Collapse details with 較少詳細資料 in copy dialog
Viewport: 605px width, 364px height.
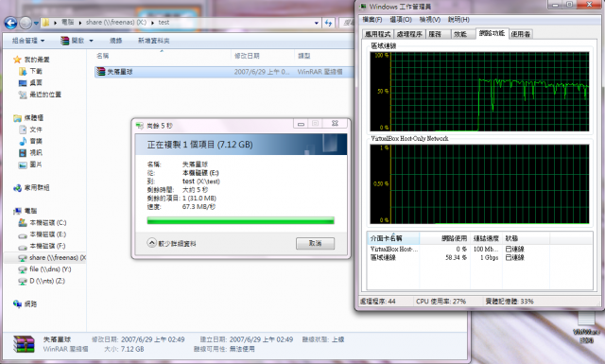[x=172, y=243]
